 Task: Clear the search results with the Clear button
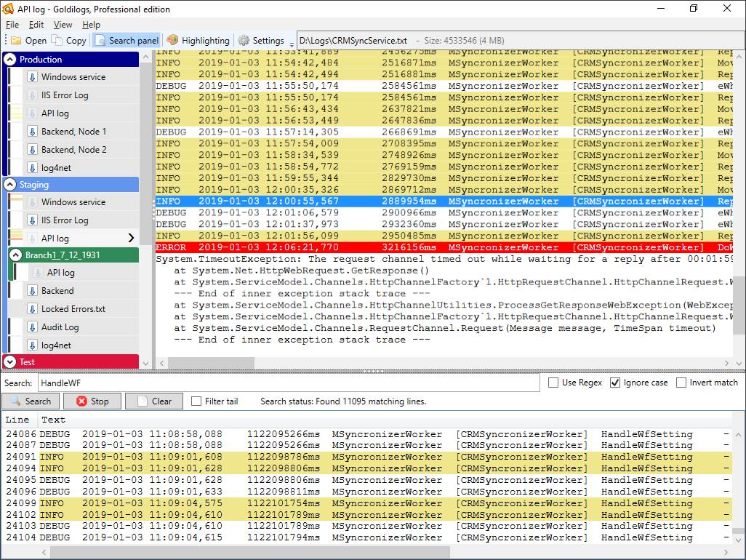[153, 401]
